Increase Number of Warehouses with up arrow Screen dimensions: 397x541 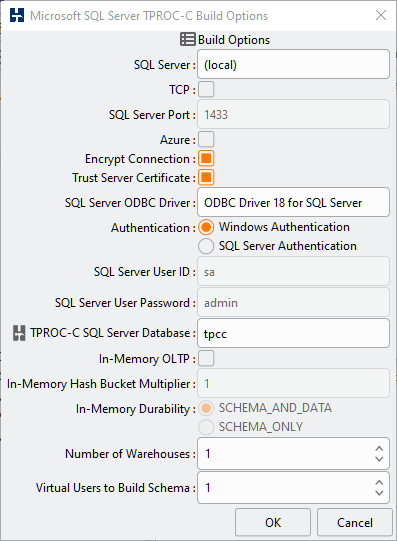pyautogui.click(x=379, y=448)
